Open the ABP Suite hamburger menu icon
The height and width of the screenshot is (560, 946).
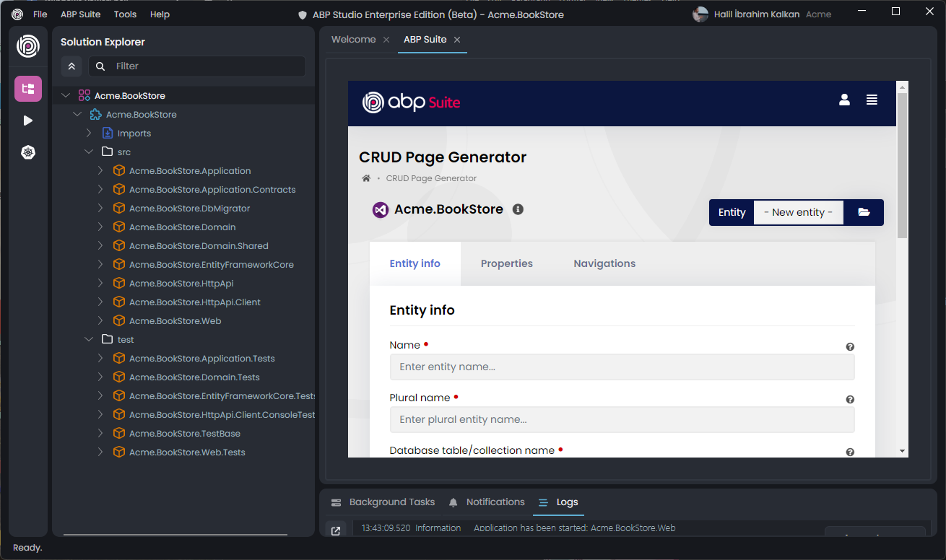(872, 100)
